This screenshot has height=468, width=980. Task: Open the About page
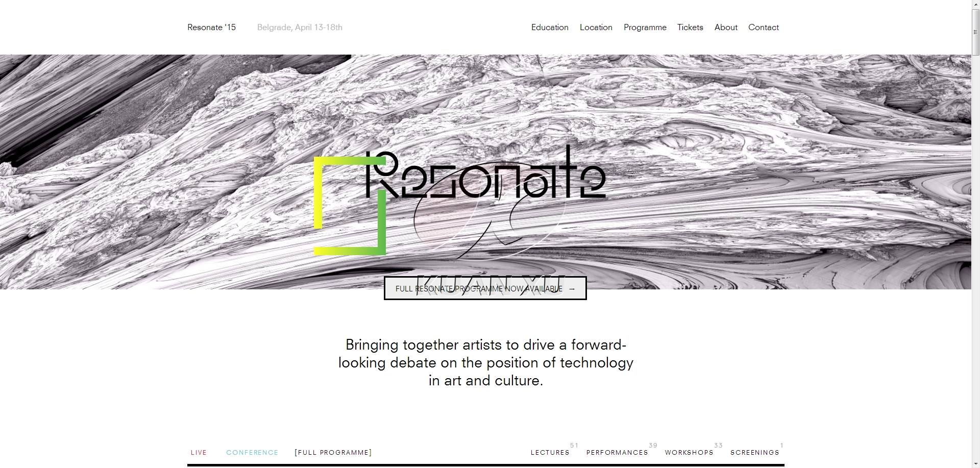click(x=726, y=28)
